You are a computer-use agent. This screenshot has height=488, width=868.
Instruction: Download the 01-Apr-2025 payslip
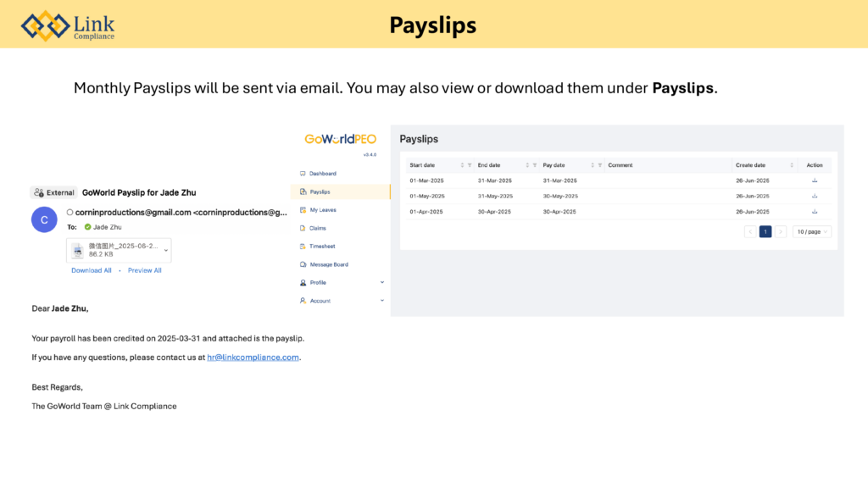[815, 212]
